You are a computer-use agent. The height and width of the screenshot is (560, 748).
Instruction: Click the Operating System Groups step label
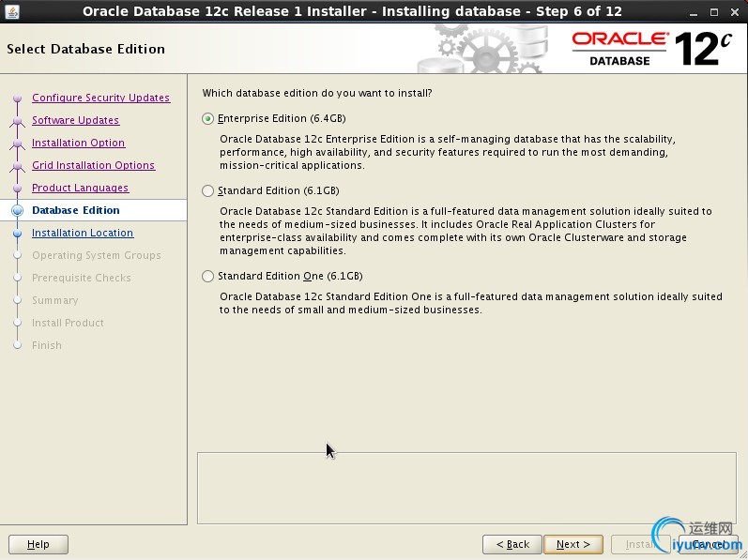tap(97, 255)
